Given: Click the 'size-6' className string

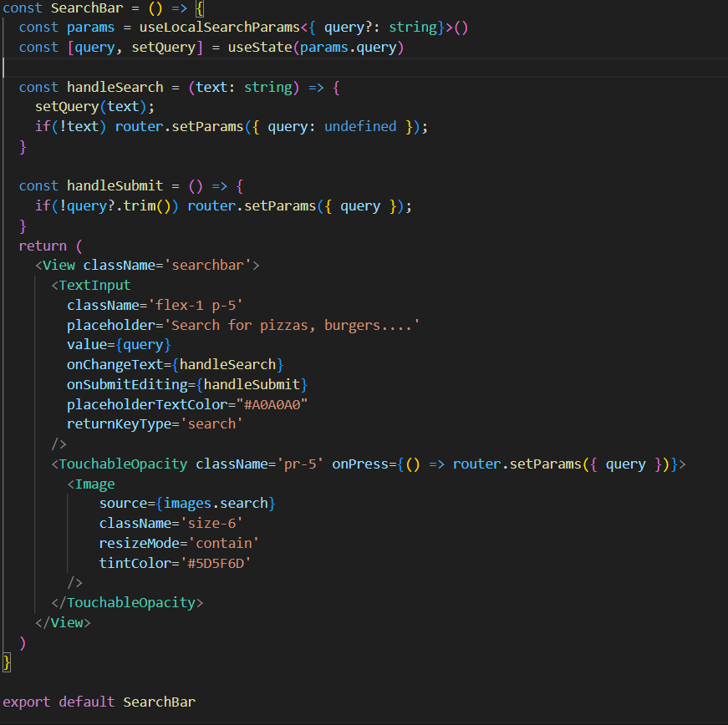Looking at the screenshot, I should click(x=211, y=523).
